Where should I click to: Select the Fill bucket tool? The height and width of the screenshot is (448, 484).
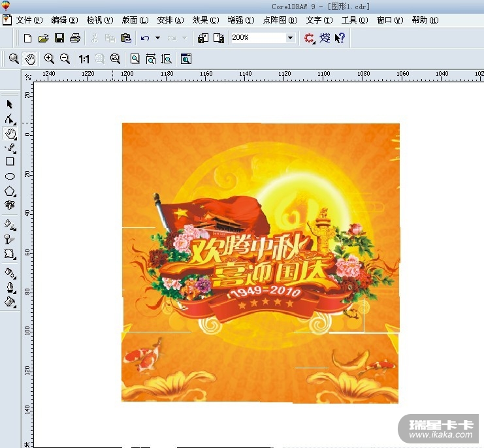click(10, 302)
